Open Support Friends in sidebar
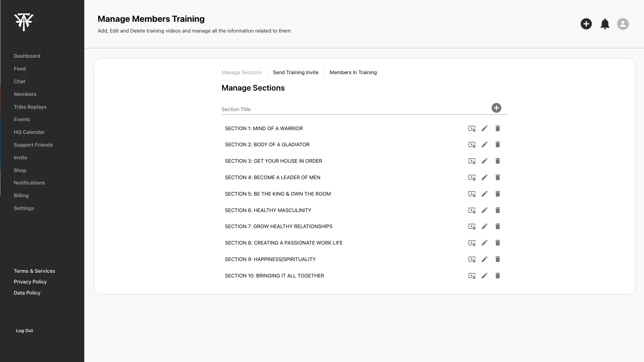The width and height of the screenshot is (644, 362). (x=33, y=145)
